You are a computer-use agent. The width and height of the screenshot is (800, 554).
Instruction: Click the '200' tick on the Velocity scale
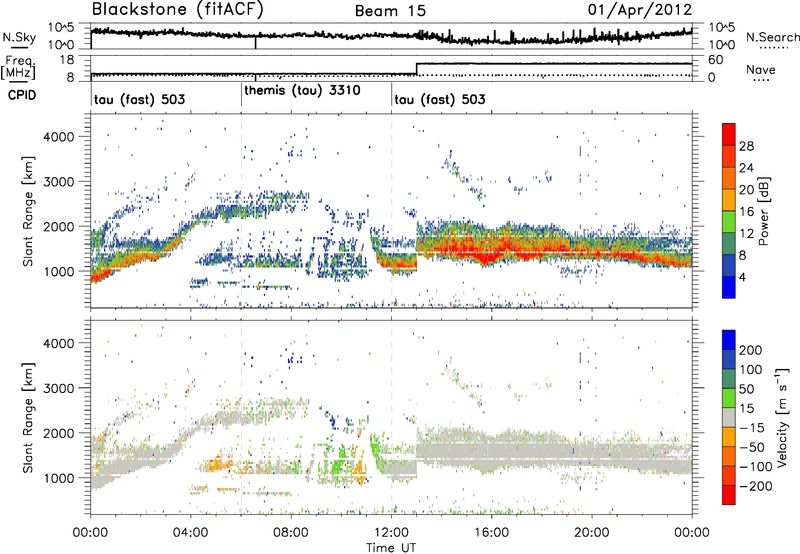click(751, 350)
